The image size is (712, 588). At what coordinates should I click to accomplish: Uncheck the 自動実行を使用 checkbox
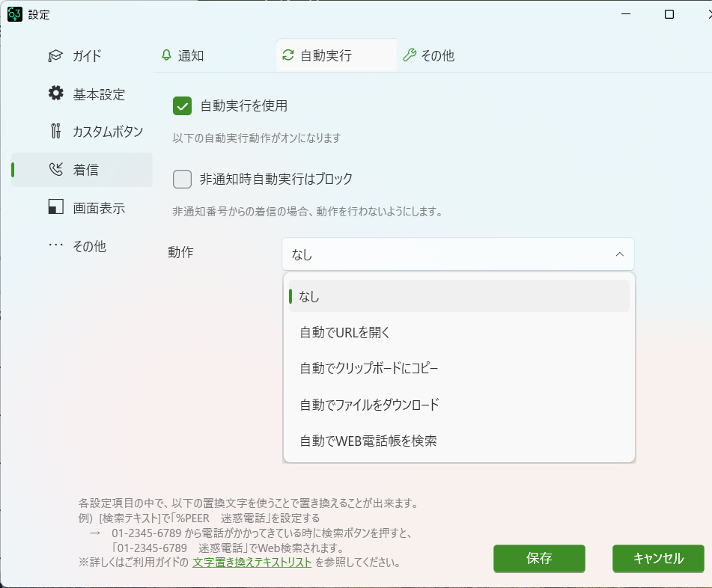pyautogui.click(x=182, y=106)
